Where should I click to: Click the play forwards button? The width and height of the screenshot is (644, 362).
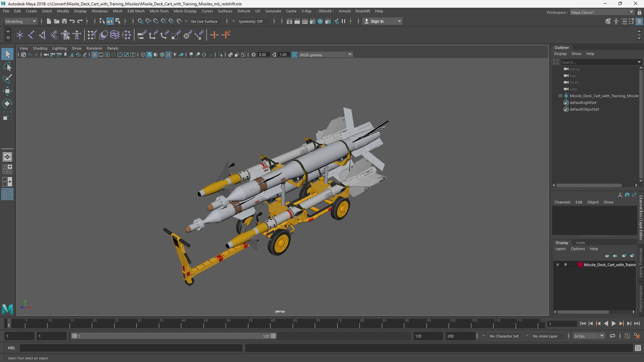click(613, 323)
